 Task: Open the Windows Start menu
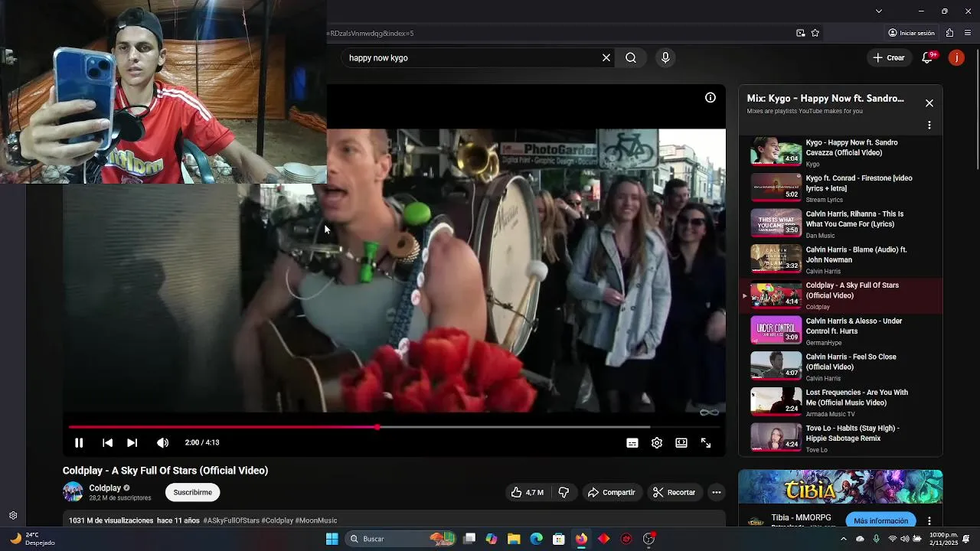(332, 539)
